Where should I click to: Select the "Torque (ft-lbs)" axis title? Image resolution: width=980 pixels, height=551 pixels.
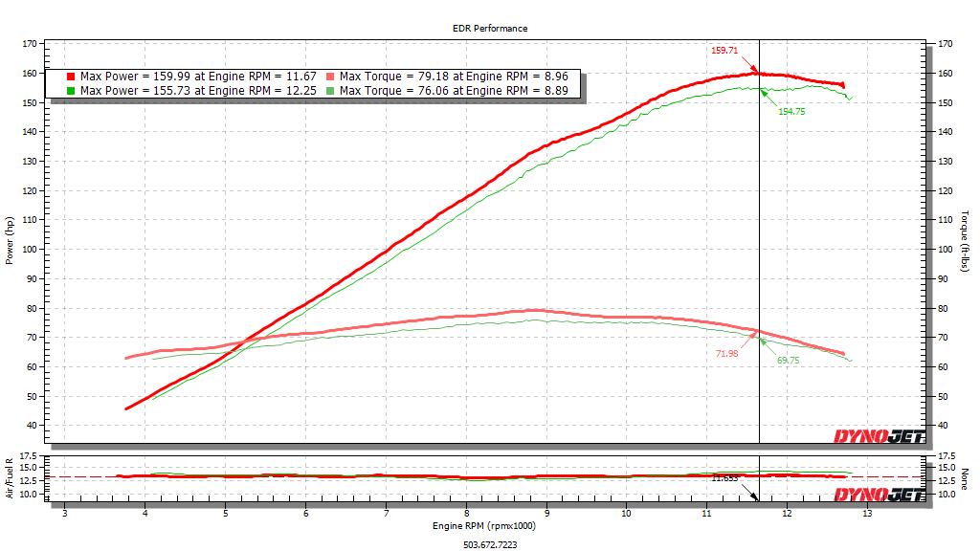point(965,241)
